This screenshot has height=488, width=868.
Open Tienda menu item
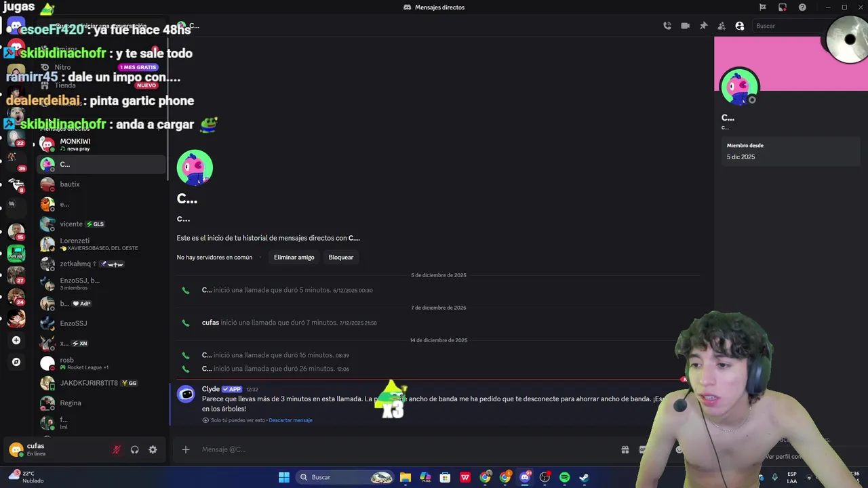[x=102, y=85]
